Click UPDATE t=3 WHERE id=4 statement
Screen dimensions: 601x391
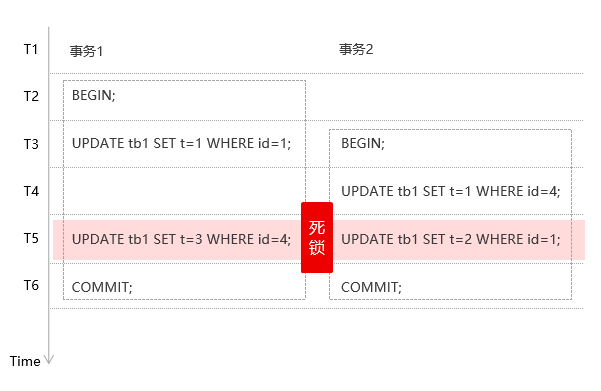(x=181, y=239)
